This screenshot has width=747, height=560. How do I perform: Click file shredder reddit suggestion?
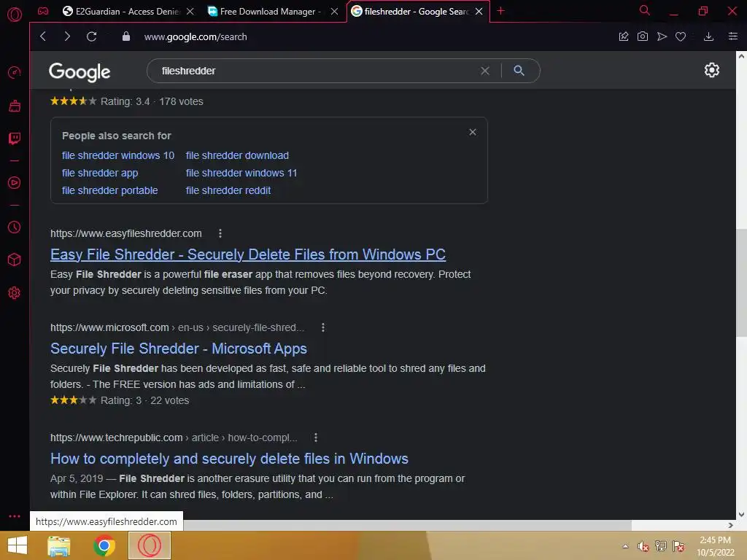(x=228, y=190)
